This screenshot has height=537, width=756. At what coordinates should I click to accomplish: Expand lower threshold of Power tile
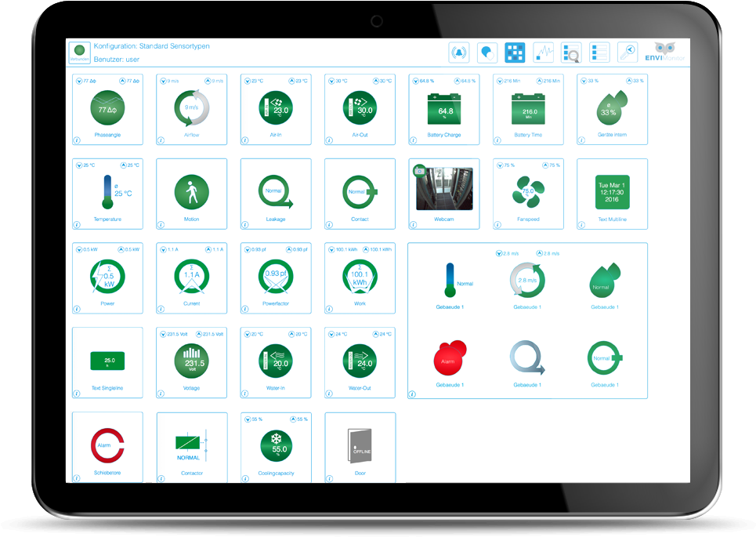(79, 249)
